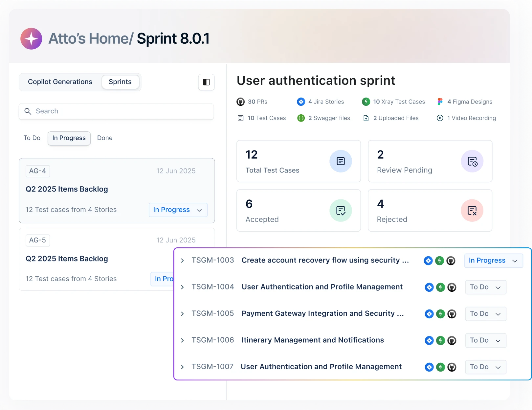
Task: Change TSGM-1006 status using its To Do dropdown
Action: coord(485,340)
